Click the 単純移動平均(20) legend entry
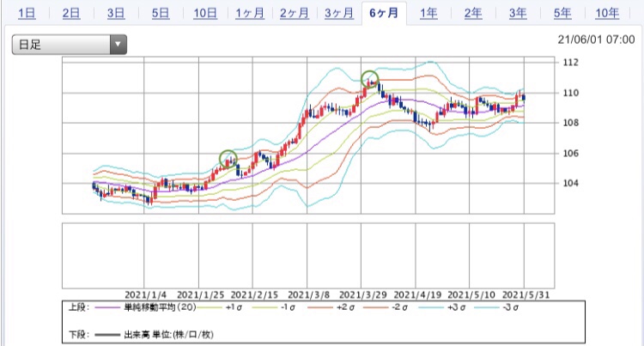Screen dimensions: 644x346 [x=160, y=307]
